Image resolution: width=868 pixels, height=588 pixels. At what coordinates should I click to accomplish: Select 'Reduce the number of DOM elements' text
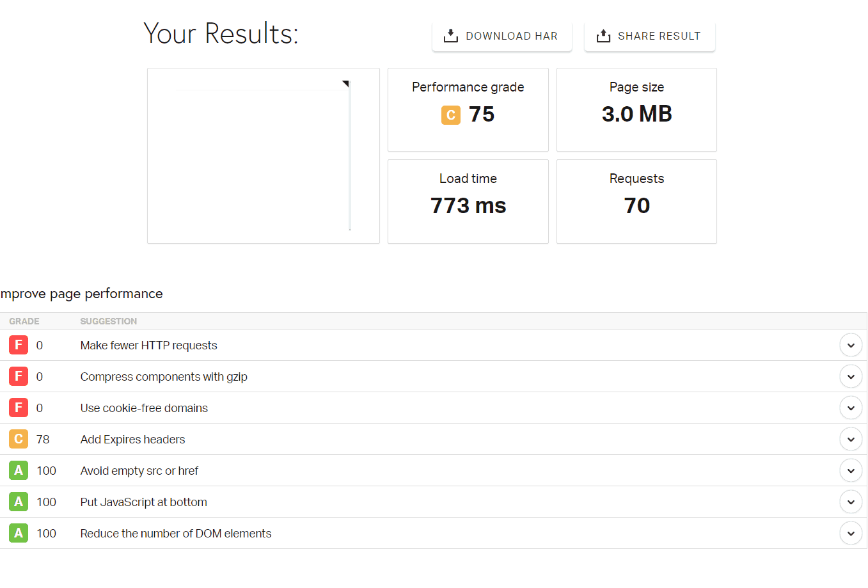(x=176, y=534)
